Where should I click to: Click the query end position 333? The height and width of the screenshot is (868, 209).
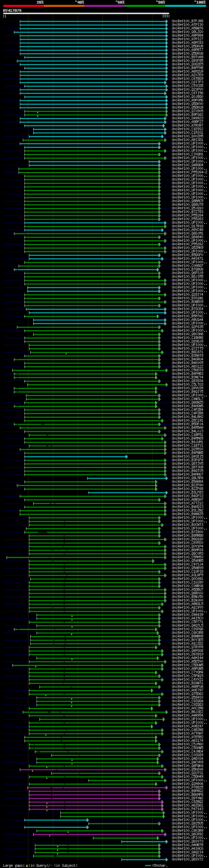[165, 16]
